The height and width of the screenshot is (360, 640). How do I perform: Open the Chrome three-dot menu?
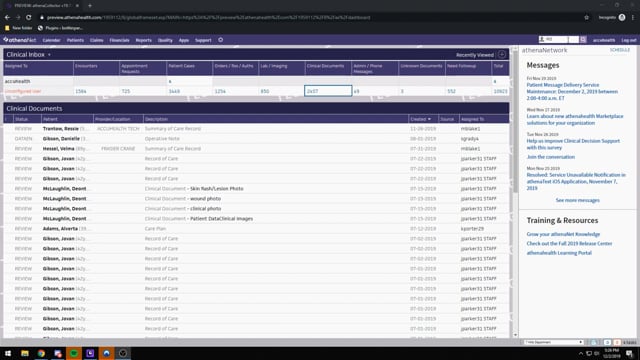pyautogui.click(x=633, y=18)
